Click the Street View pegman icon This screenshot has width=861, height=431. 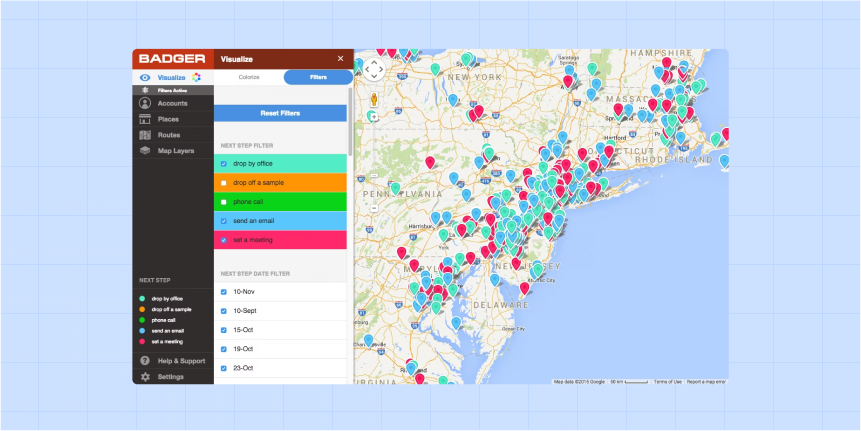pos(374,99)
